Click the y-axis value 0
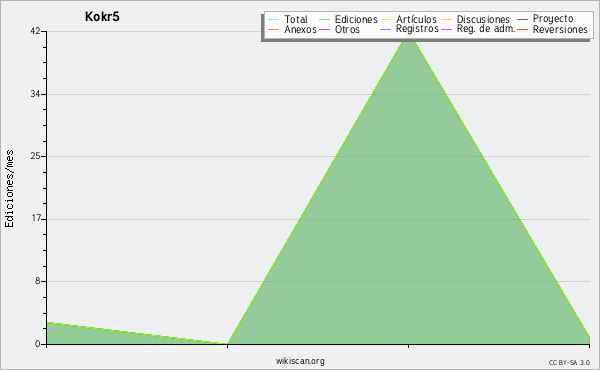Viewport: 600px width, 370px height. point(38,344)
